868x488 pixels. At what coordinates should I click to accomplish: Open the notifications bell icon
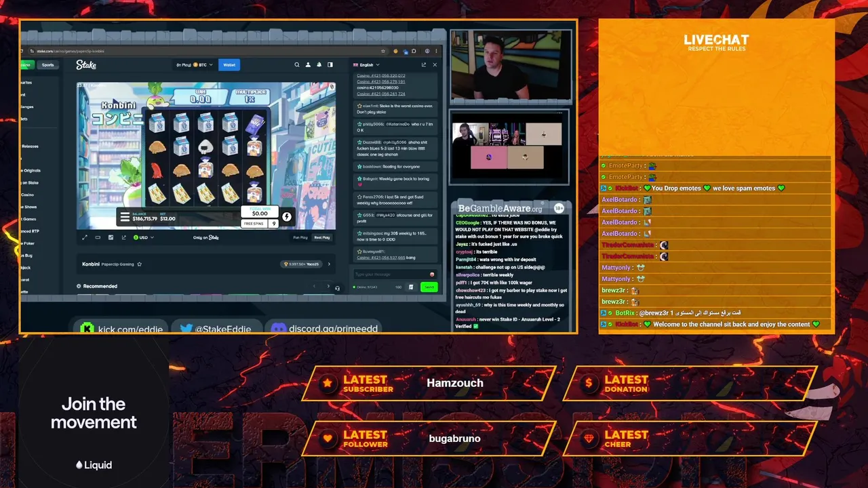pyautogui.click(x=319, y=65)
